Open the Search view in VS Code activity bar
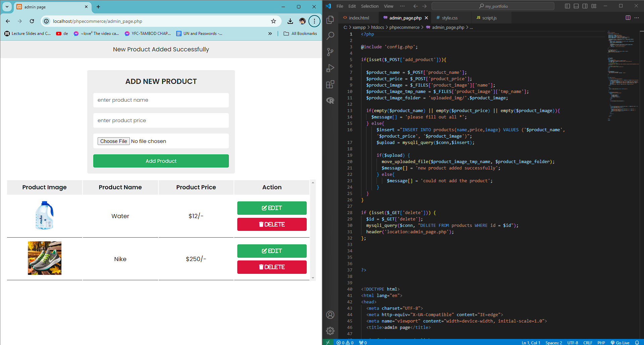 [x=330, y=36]
